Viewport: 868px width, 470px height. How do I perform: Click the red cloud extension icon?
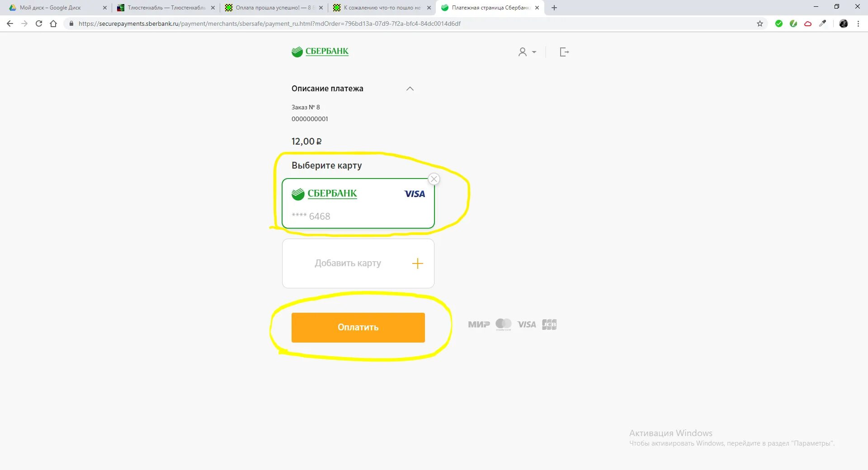coord(808,23)
